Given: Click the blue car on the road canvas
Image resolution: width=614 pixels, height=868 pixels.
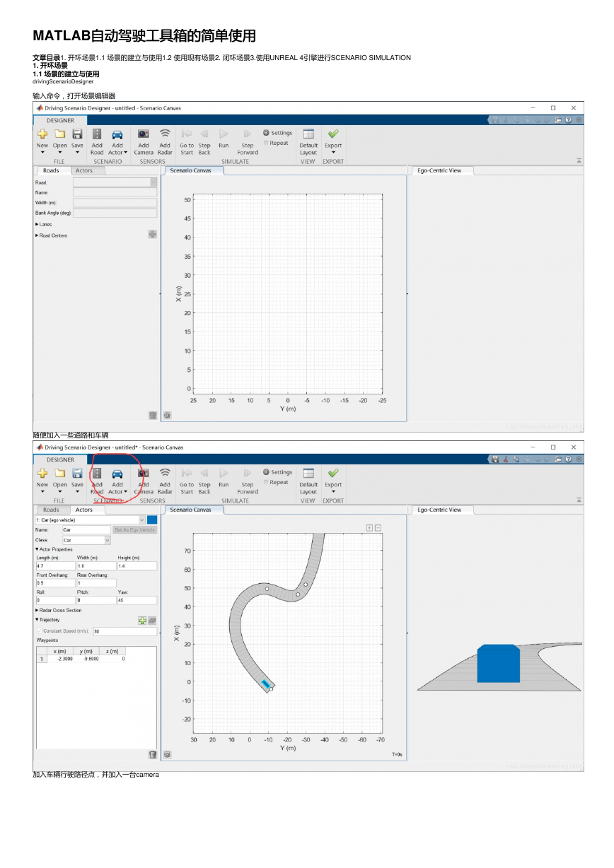Looking at the screenshot, I should 266,684.
